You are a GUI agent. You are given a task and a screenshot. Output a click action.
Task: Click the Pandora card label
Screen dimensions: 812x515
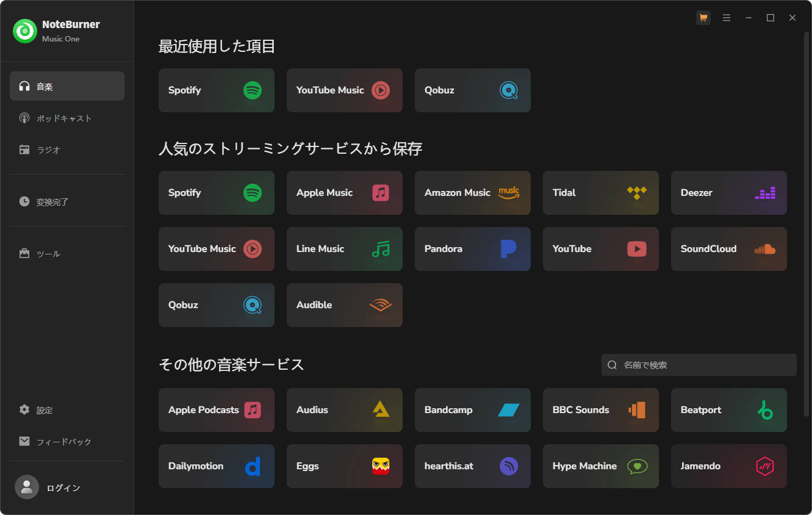[x=444, y=249]
